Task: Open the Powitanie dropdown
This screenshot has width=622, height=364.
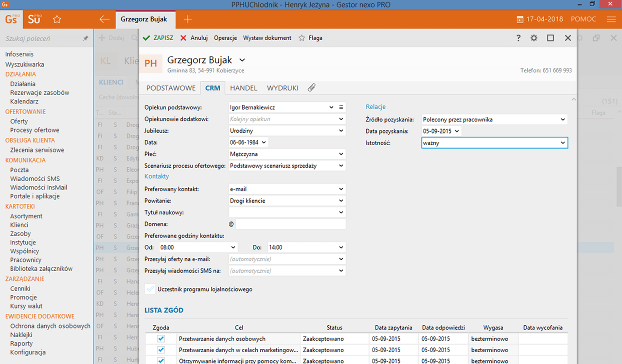Action: pyautogui.click(x=341, y=200)
